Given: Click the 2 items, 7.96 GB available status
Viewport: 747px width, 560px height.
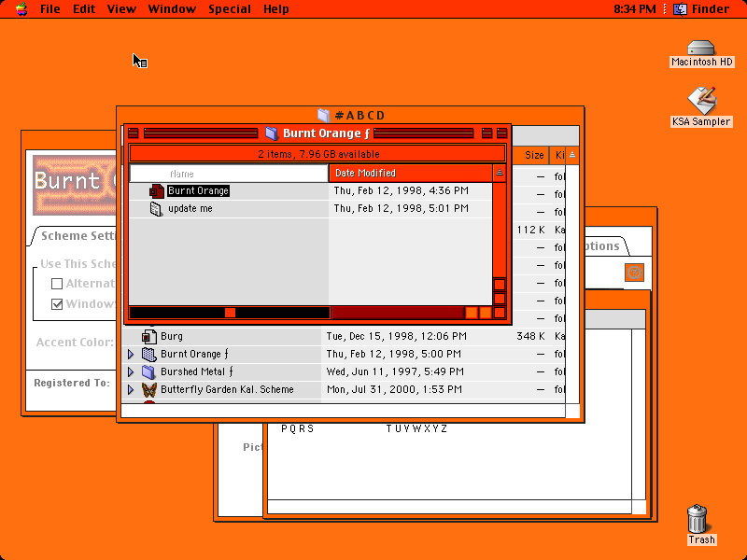Looking at the screenshot, I should coord(318,154).
